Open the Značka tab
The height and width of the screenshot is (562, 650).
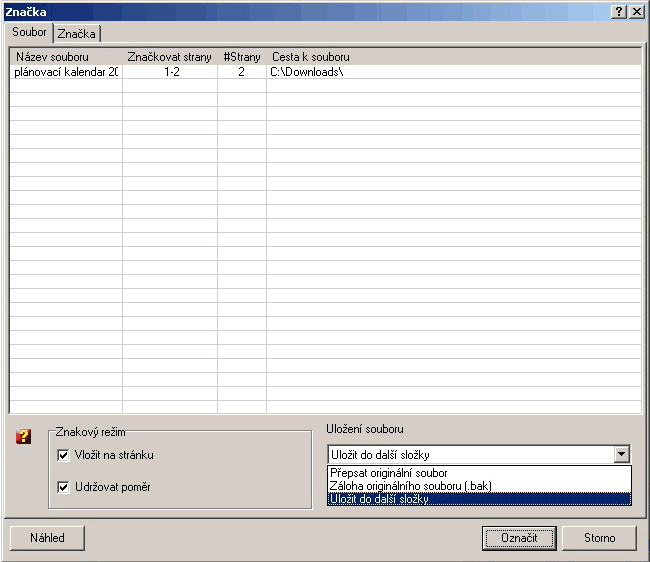(x=76, y=34)
